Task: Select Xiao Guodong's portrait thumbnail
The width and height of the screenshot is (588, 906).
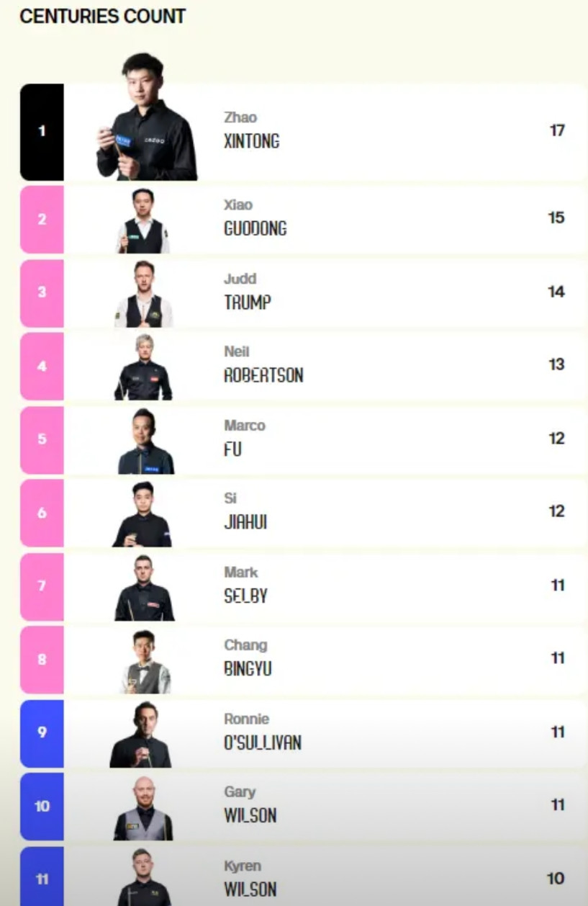Action: (143, 220)
